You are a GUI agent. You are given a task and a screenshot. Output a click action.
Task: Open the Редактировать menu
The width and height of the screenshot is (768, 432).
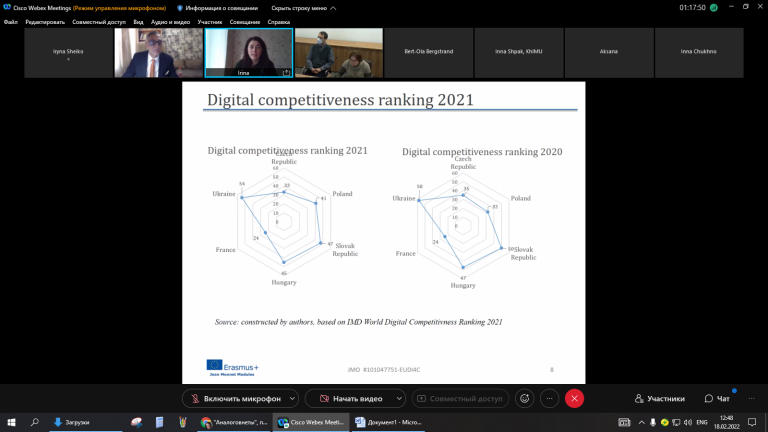45,22
